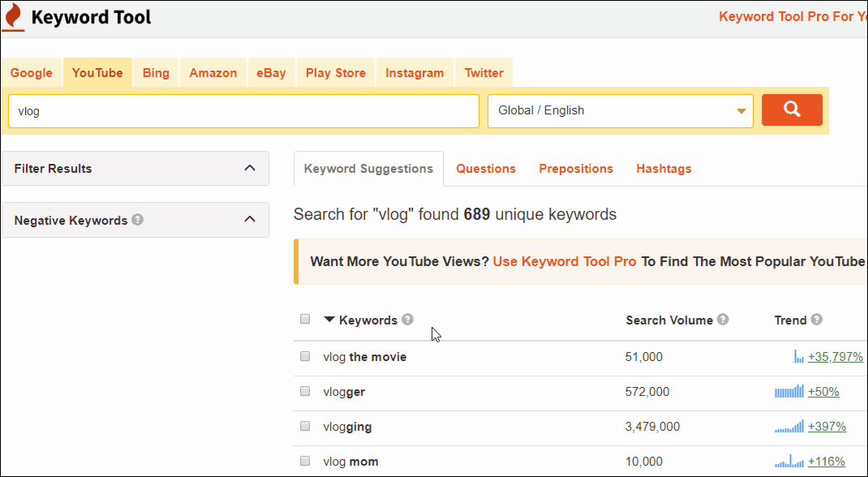Click the Trend column header
Screen dimensions: 868x477
[790, 320]
